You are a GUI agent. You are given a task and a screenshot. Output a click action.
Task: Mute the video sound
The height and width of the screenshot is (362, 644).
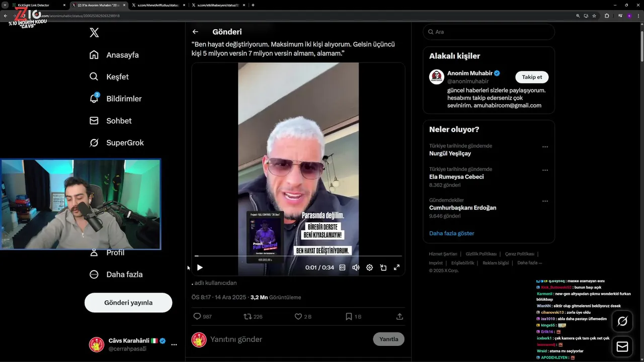click(x=356, y=267)
